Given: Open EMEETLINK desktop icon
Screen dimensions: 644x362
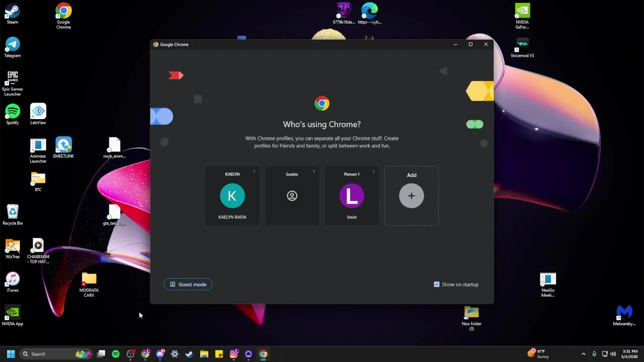Looking at the screenshot, I should (63, 148).
